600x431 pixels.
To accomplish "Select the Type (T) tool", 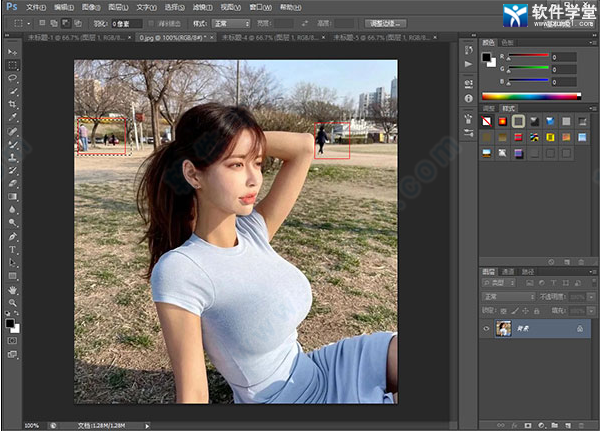I will (13, 249).
